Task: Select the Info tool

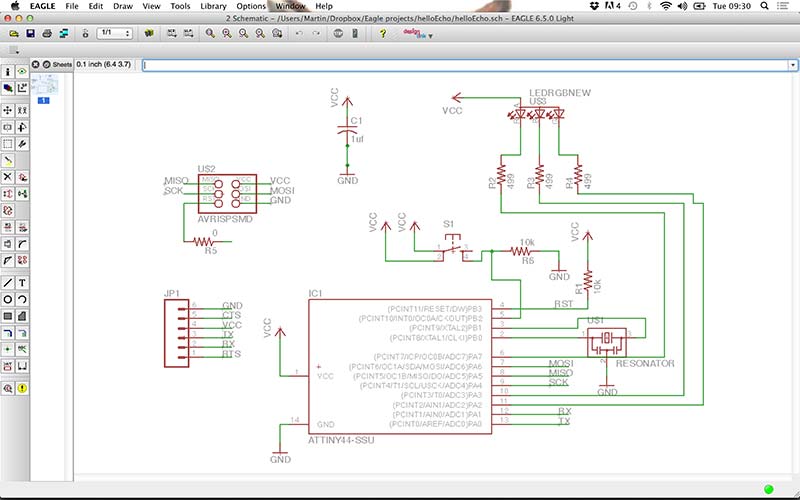Action: click(x=8, y=72)
